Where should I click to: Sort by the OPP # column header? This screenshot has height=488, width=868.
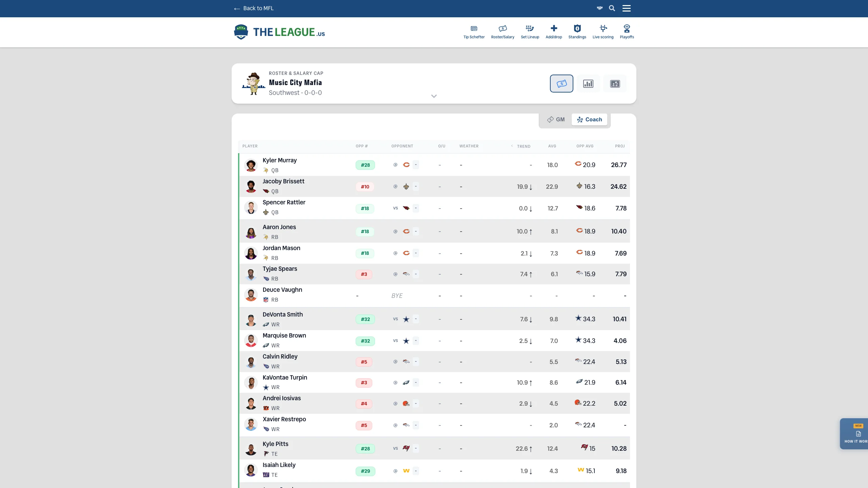(361, 146)
